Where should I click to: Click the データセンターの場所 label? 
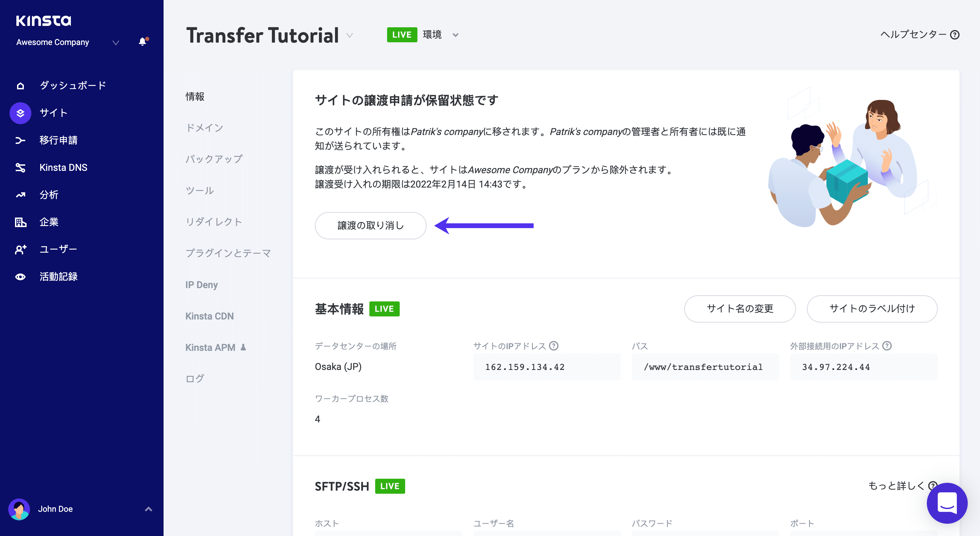point(356,346)
